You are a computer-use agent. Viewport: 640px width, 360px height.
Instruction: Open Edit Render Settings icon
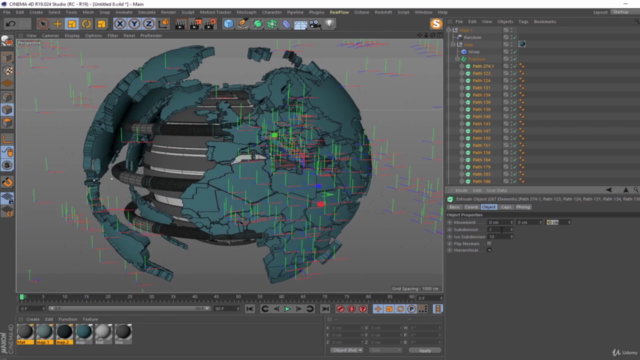(210, 24)
